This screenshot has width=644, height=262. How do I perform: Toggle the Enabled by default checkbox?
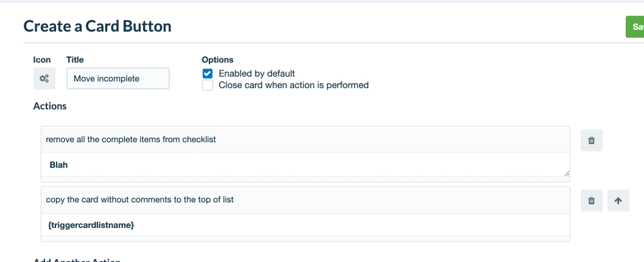point(208,74)
